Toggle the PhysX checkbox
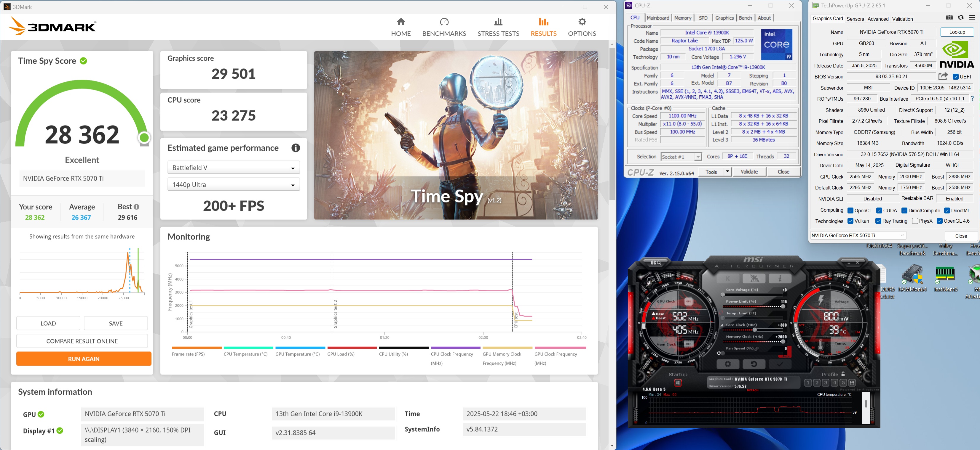This screenshot has width=980, height=450. [915, 221]
